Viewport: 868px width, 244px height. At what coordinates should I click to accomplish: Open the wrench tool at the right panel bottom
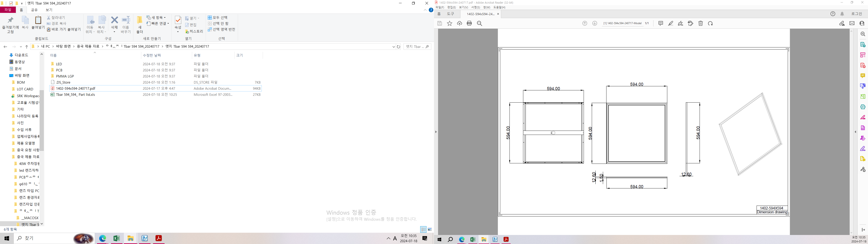pos(863,169)
